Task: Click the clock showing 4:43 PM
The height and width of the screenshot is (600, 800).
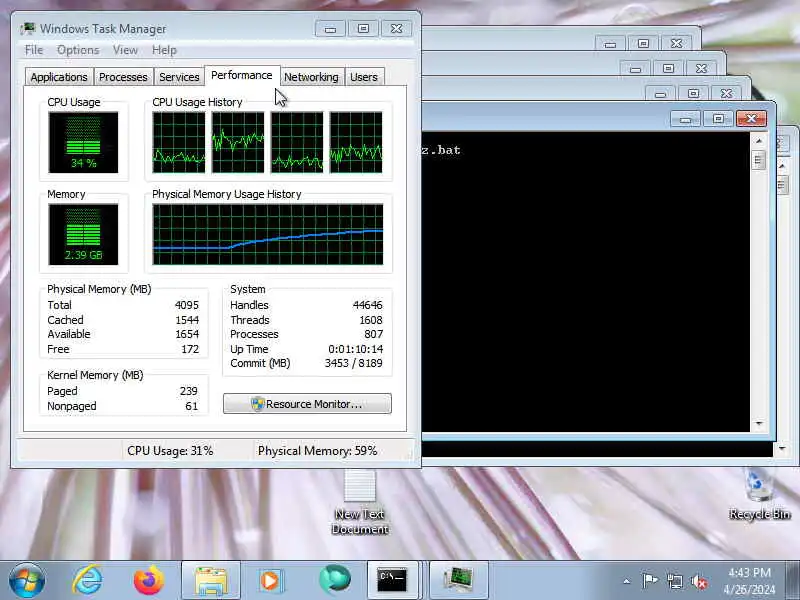Action: [x=749, y=572]
